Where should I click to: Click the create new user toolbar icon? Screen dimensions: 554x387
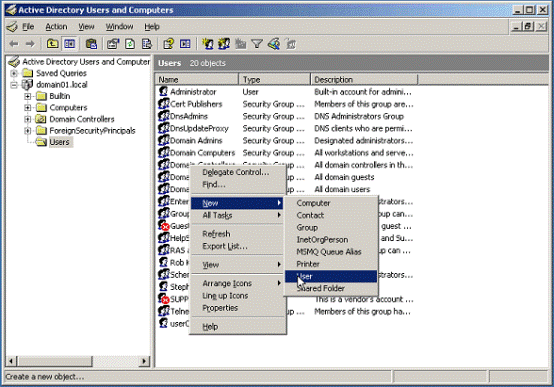[207, 44]
